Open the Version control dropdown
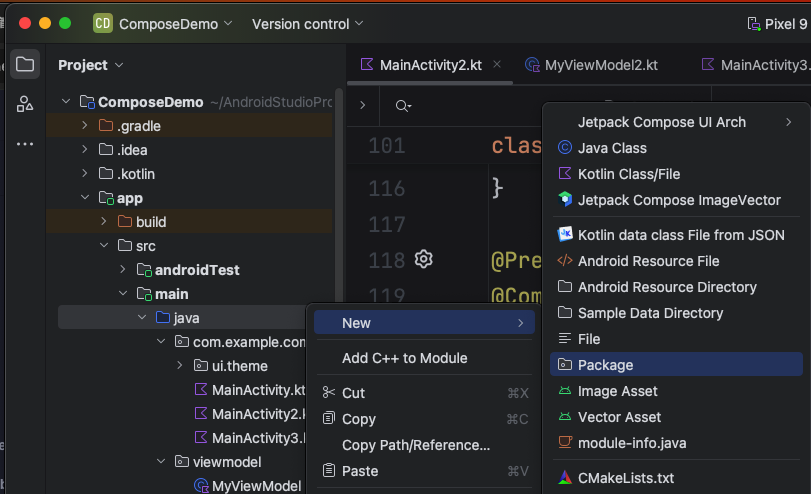 307,23
